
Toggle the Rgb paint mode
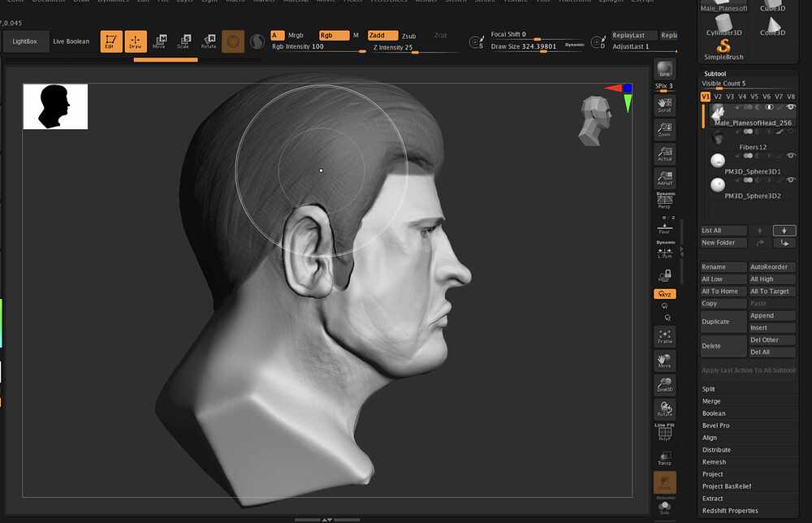[334, 35]
